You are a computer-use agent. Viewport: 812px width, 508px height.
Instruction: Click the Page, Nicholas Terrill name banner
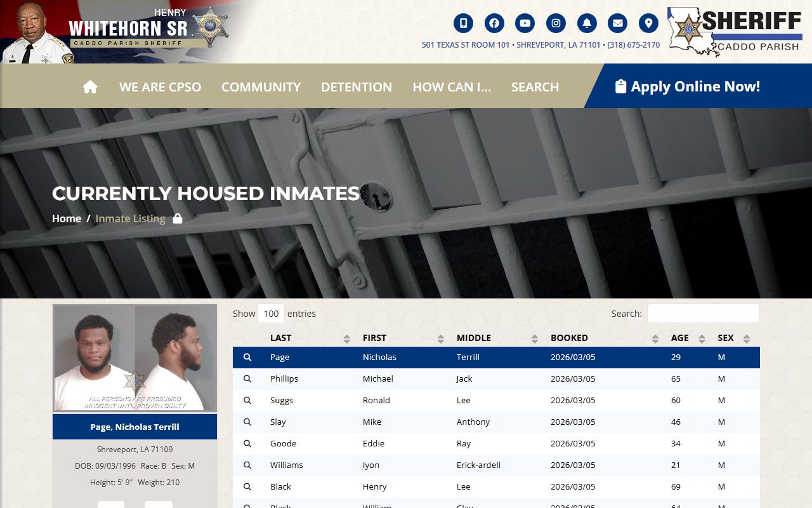134,427
